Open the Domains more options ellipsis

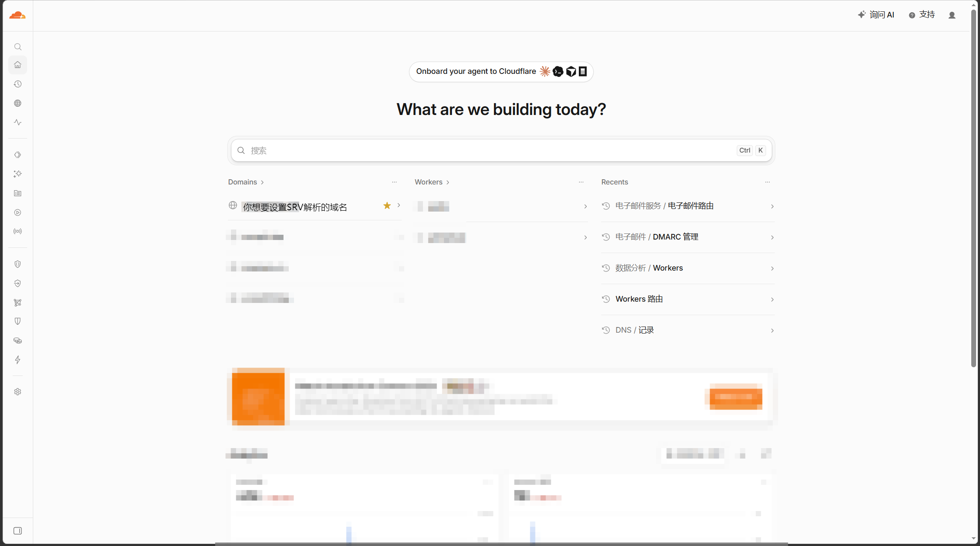pos(394,182)
